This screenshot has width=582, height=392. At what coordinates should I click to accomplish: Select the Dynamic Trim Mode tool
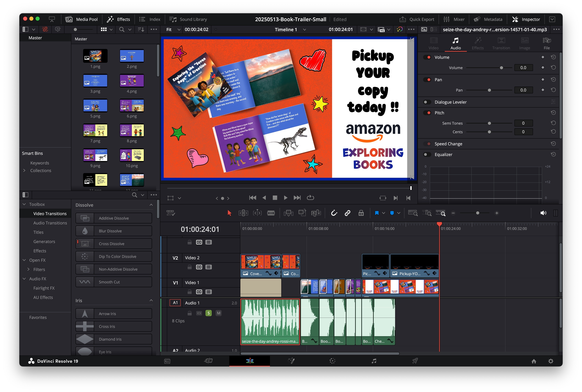coord(257,213)
